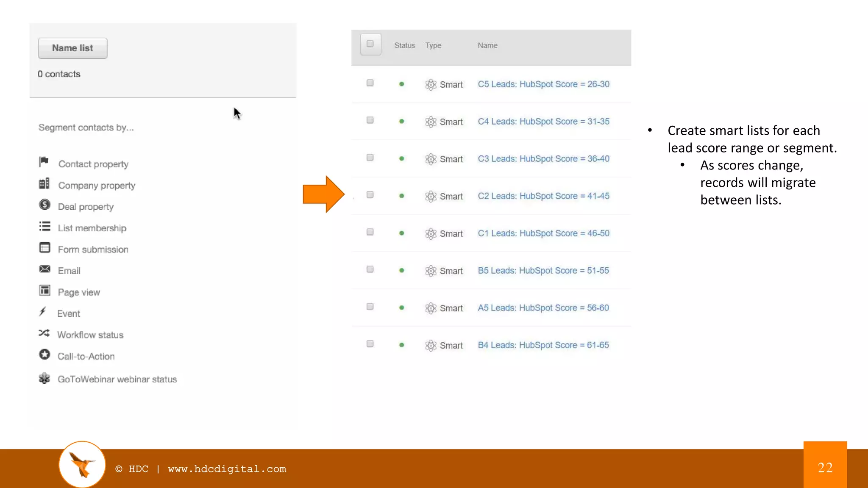Screen dimensions: 868x488
Task: Check the box for C2 Leads list
Action: 370,195
